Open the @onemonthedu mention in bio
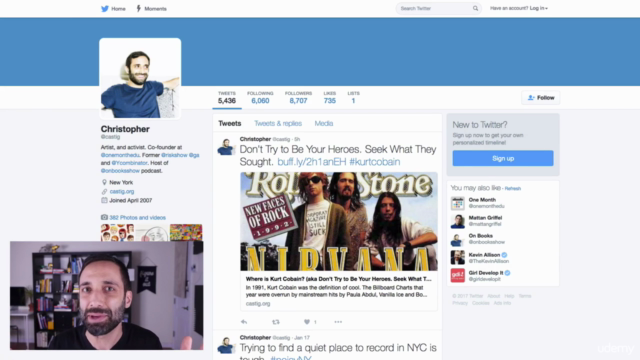This screenshot has width=640, height=360. point(120,155)
